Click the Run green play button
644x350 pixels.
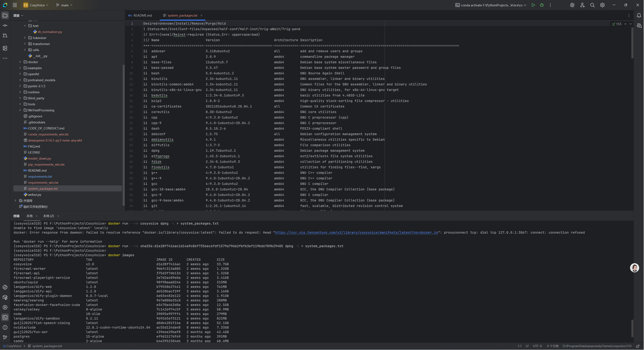pyautogui.click(x=533, y=5)
